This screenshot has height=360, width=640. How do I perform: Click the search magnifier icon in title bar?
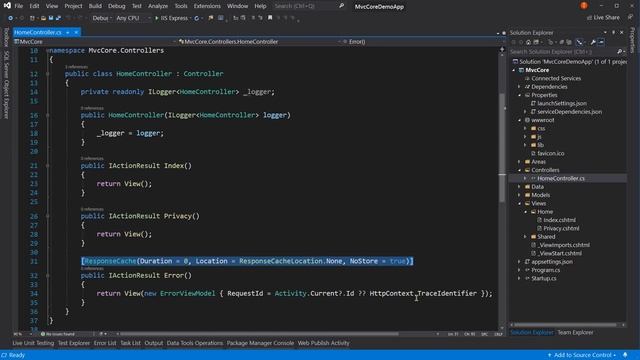(341, 6)
